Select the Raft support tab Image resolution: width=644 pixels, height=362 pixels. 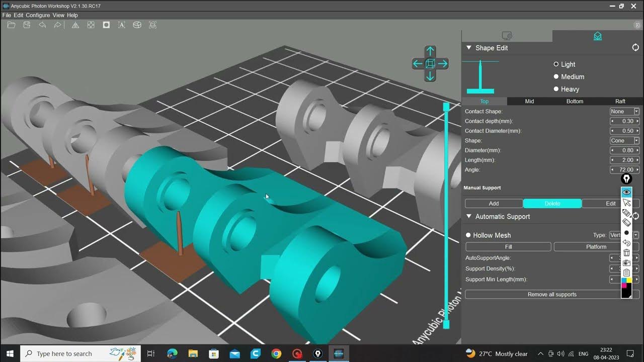click(x=620, y=101)
